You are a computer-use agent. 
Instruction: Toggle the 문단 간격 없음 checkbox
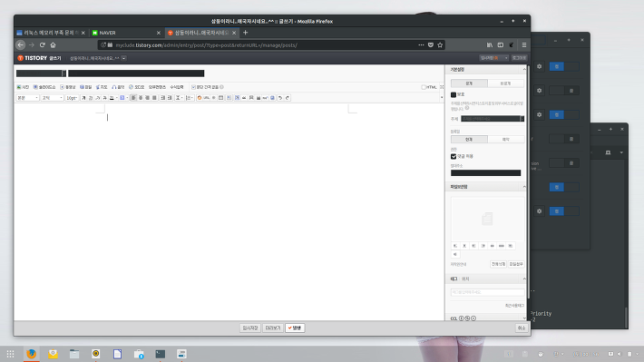pos(193,87)
